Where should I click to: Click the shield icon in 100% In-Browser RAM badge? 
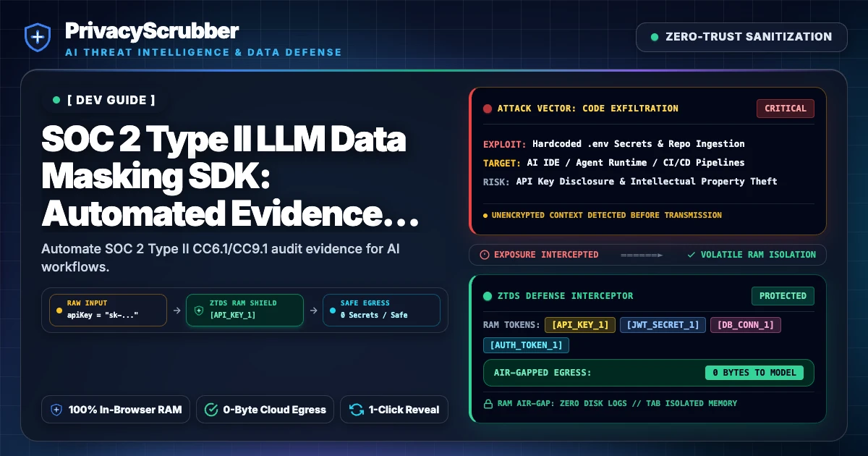(x=56, y=410)
